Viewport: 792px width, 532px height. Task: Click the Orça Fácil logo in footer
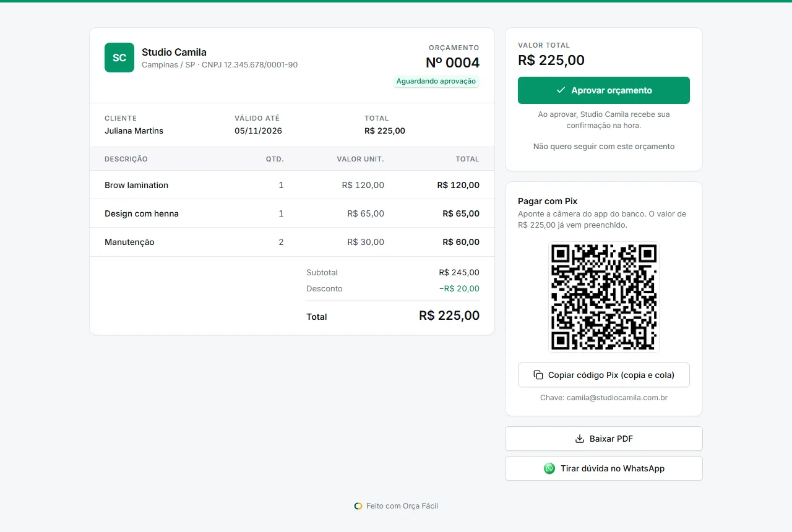click(358, 506)
